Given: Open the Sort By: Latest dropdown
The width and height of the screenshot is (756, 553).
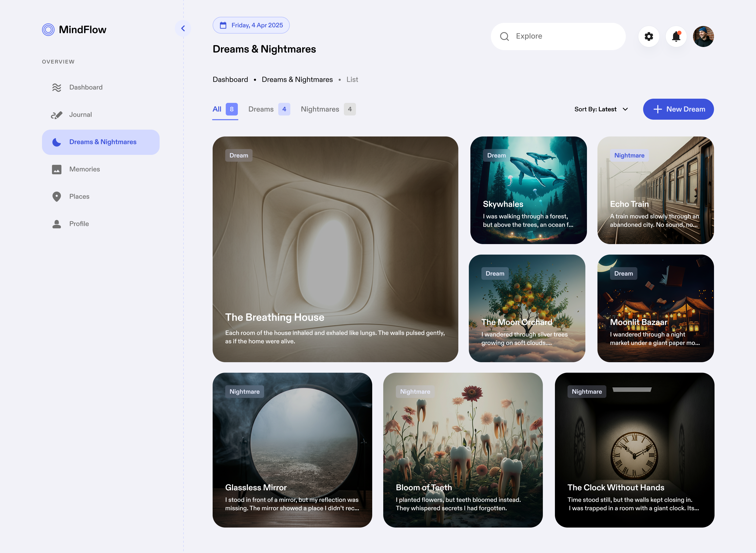Looking at the screenshot, I should [x=601, y=109].
